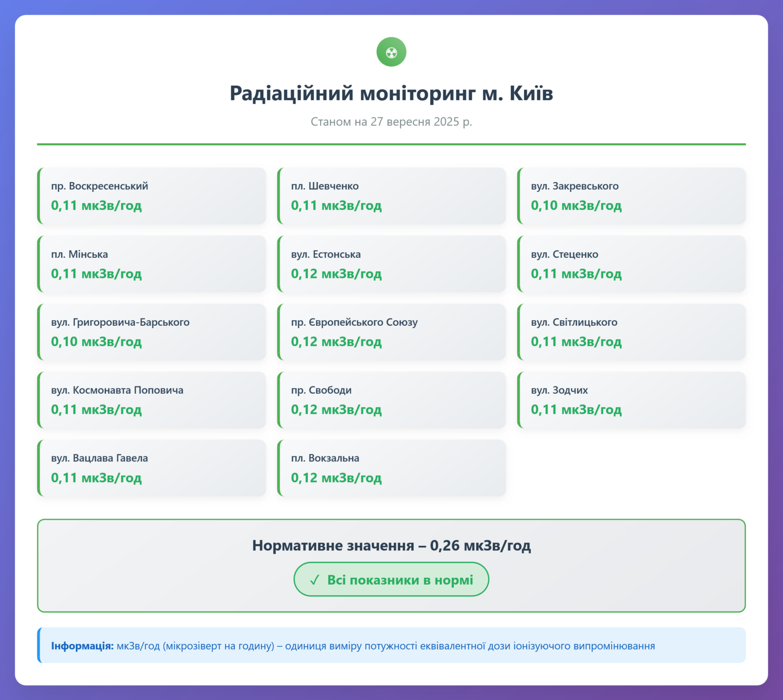Open the пл. Мінська measurement card
783x700 pixels.
152,264
